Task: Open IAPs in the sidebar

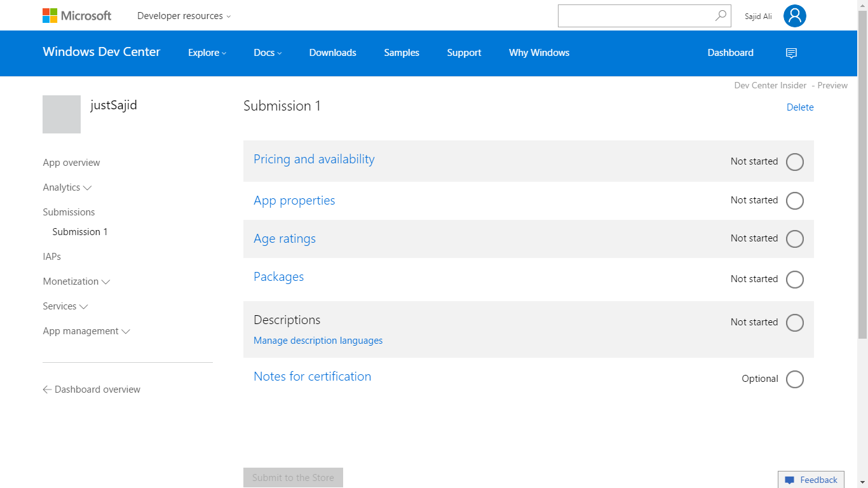Action: (51, 257)
